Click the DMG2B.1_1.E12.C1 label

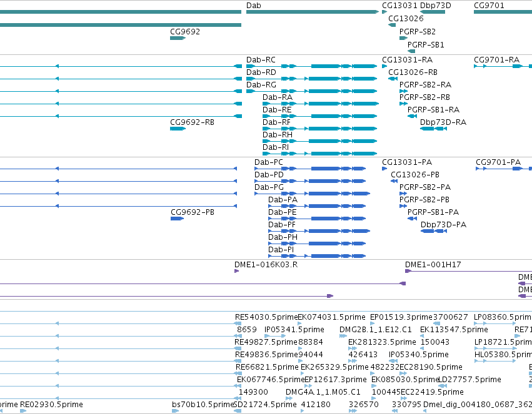375,330
